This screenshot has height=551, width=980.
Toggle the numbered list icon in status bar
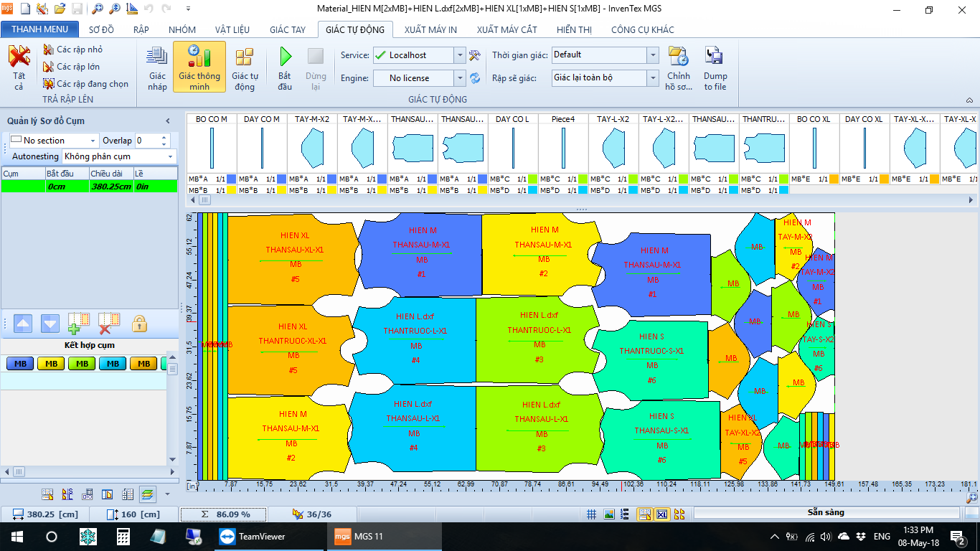pyautogui.click(x=626, y=514)
